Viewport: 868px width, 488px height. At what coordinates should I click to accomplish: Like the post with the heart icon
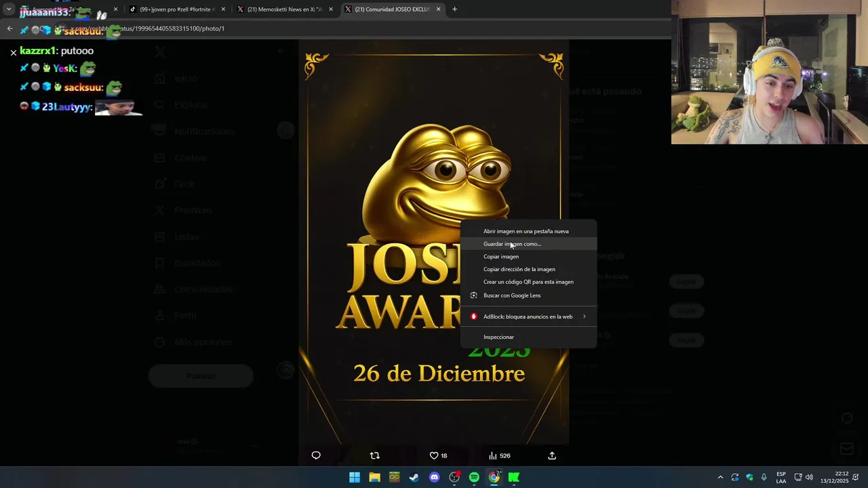434,455
